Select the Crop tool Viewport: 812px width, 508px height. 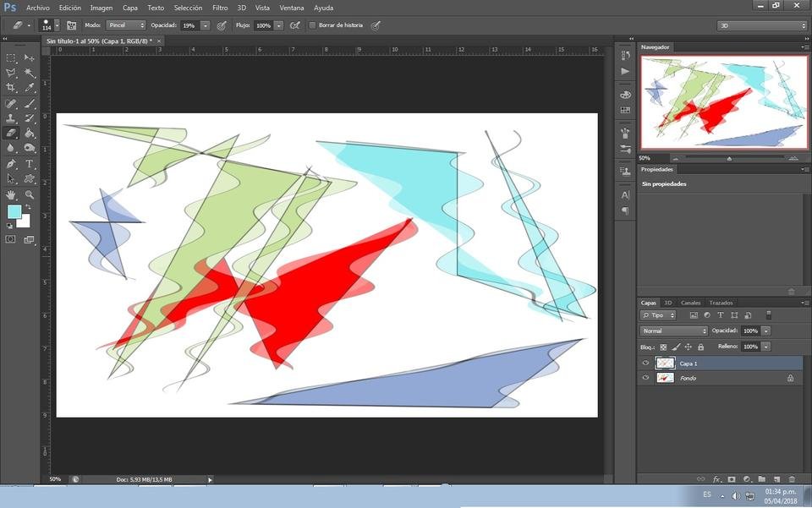[x=10, y=87]
